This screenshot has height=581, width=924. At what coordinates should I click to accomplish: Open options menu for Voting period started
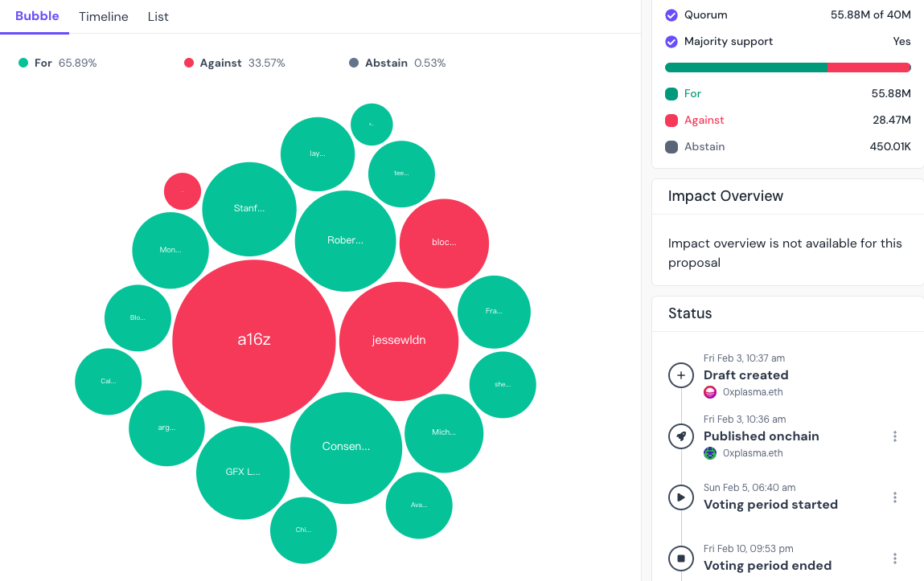(x=894, y=497)
